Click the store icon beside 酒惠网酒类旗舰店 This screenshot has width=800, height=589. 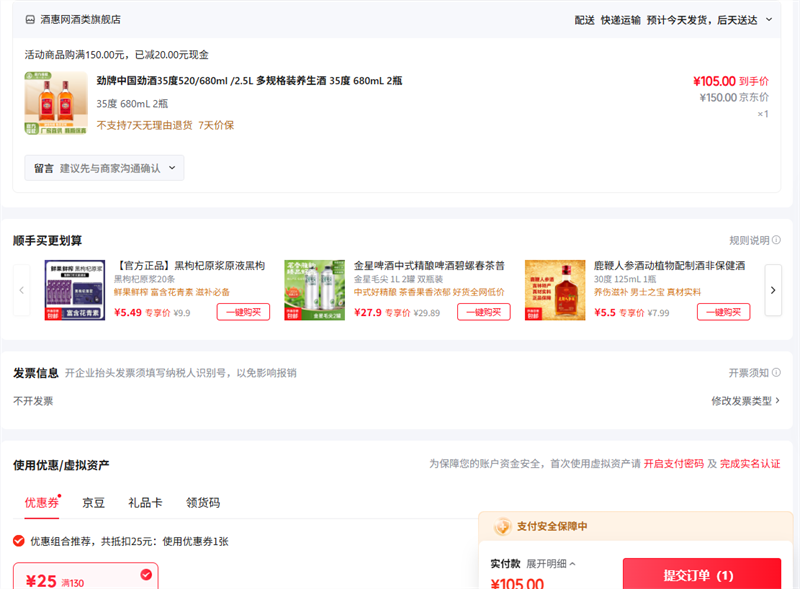pyautogui.click(x=29, y=19)
